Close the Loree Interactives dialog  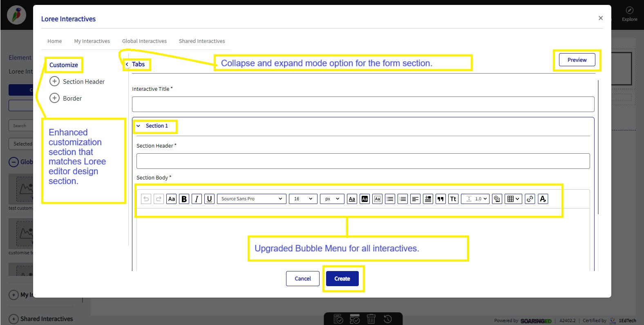pyautogui.click(x=601, y=18)
